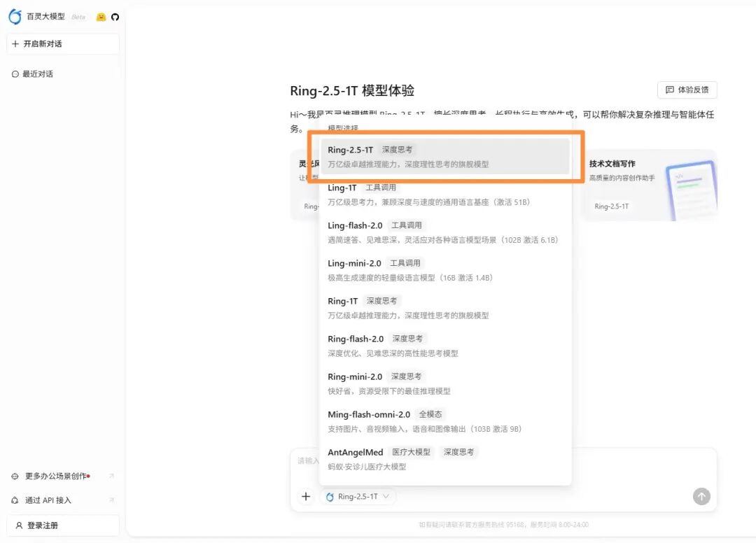The height and width of the screenshot is (543, 756).
Task: Click the 登录注册 button
Action: click(x=63, y=526)
